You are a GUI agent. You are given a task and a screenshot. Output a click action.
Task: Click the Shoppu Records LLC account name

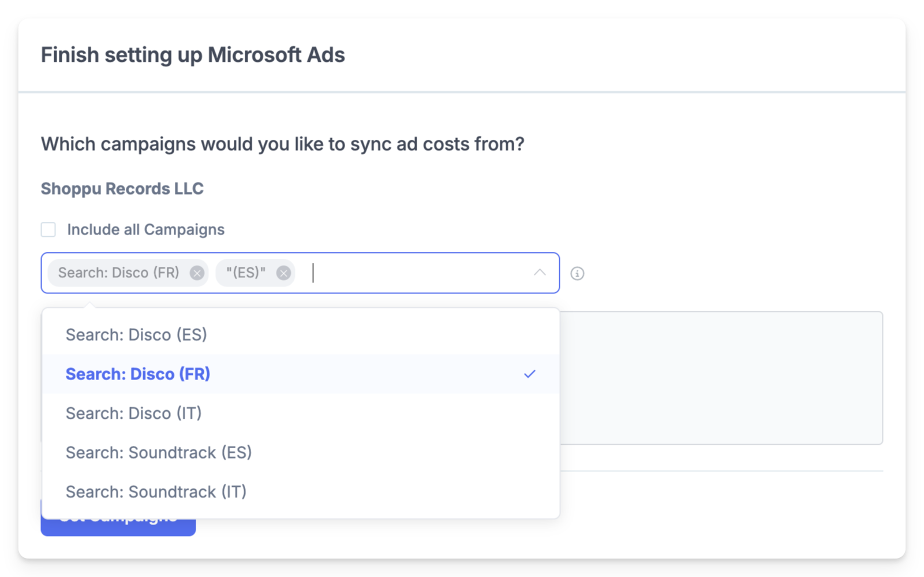pos(122,189)
